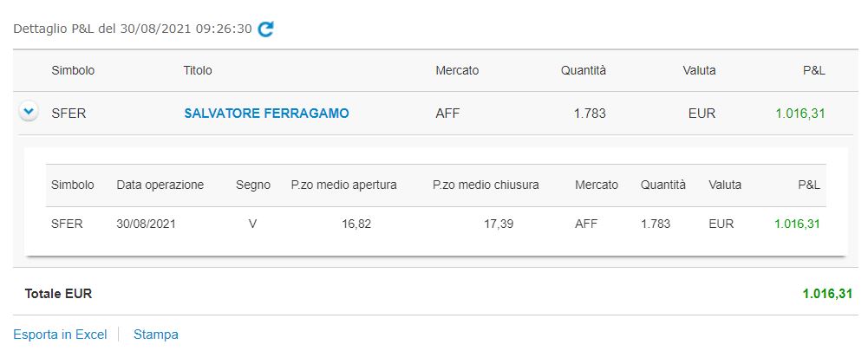This screenshot has width=868, height=351.
Task: Click P.zo medio apertura header
Action: (343, 185)
